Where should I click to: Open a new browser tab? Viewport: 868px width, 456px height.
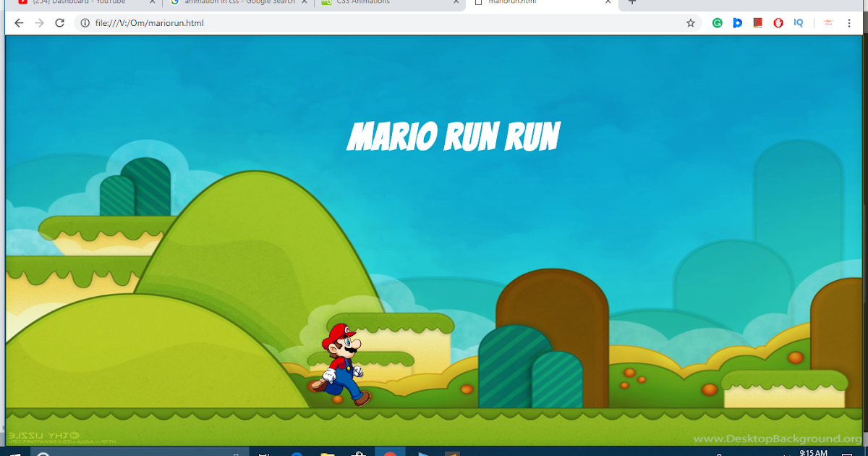[x=632, y=3]
